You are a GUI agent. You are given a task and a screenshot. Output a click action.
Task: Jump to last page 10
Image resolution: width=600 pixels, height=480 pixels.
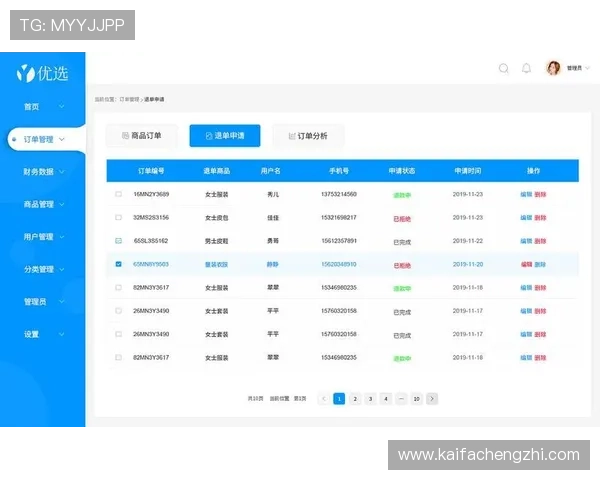pyautogui.click(x=416, y=399)
